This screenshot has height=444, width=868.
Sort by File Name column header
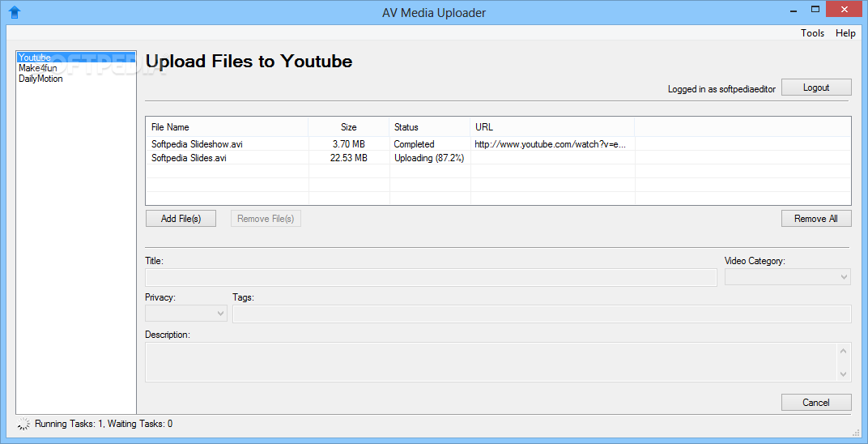[x=227, y=126]
